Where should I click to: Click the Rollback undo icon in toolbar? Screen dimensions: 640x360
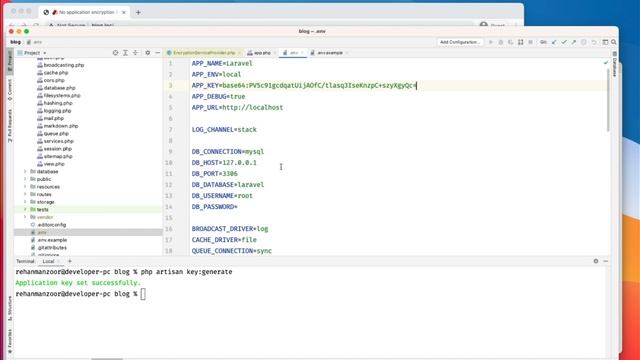point(594,42)
